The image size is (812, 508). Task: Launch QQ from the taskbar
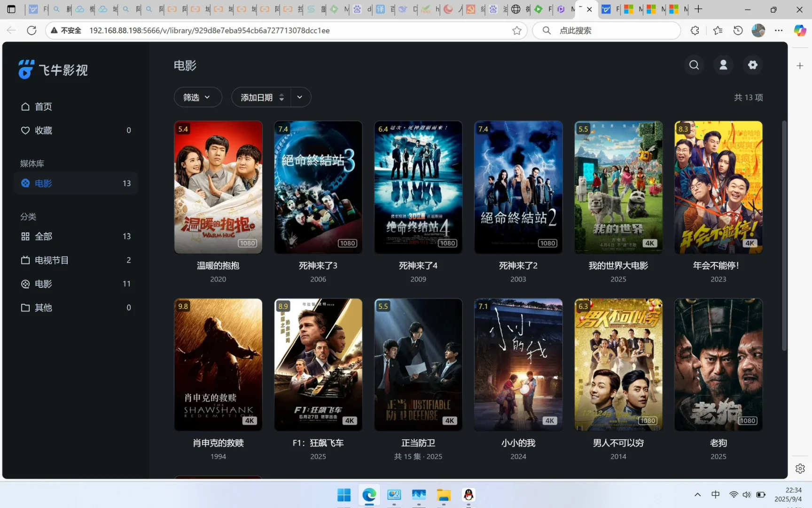click(x=468, y=495)
